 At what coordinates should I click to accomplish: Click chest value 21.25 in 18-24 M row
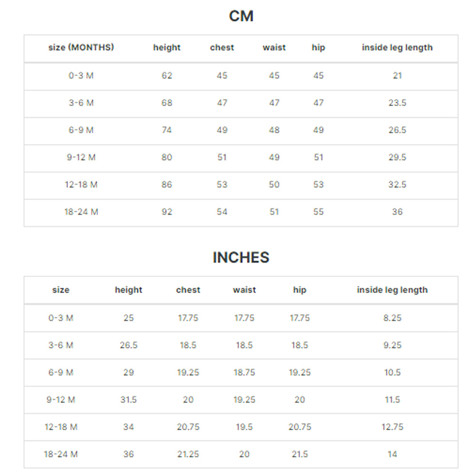[x=188, y=455]
